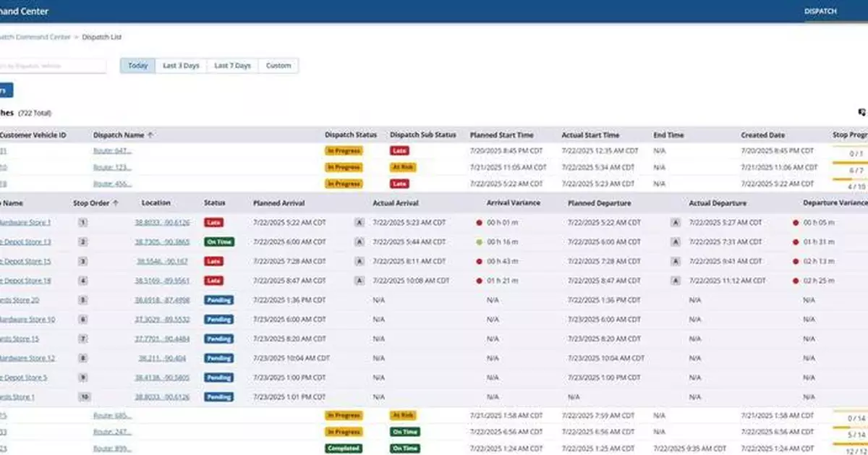Open location link 38.7305, -90.3865

click(x=162, y=242)
